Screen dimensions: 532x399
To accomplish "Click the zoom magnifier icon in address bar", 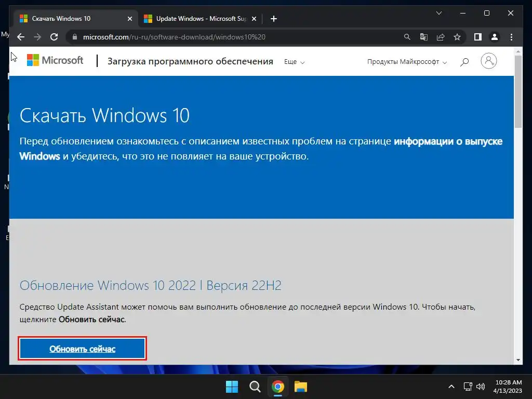I will pos(407,37).
